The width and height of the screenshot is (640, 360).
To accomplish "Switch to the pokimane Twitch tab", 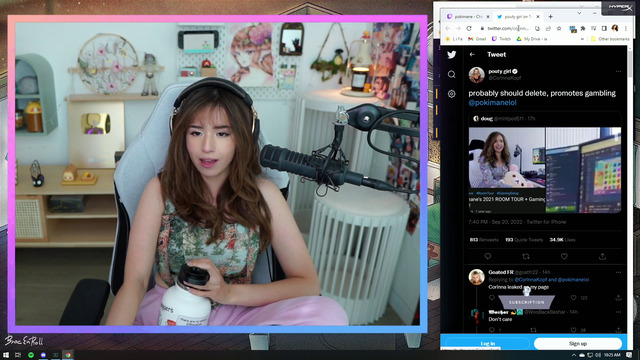I will point(468,17).
